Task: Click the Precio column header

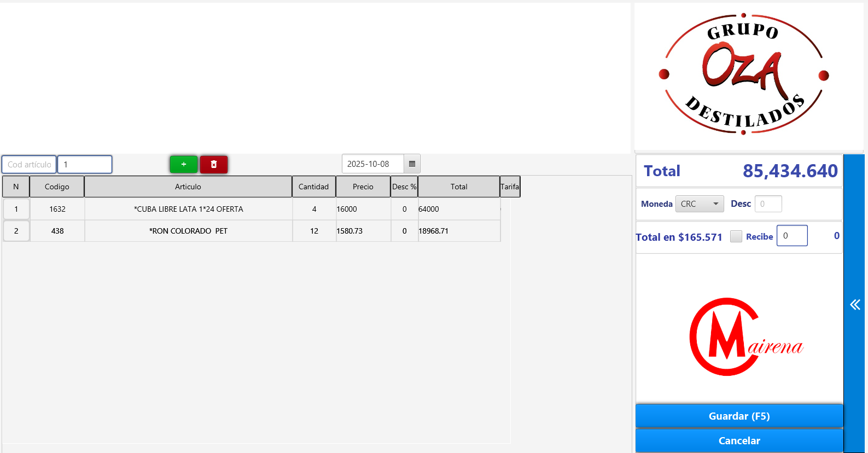Action: (x=363, y=187)
